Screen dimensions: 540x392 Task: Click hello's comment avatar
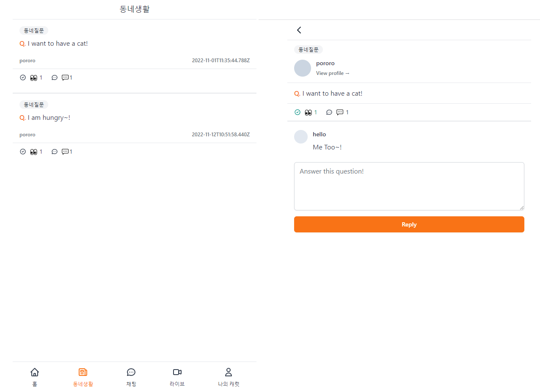[301, 137]
